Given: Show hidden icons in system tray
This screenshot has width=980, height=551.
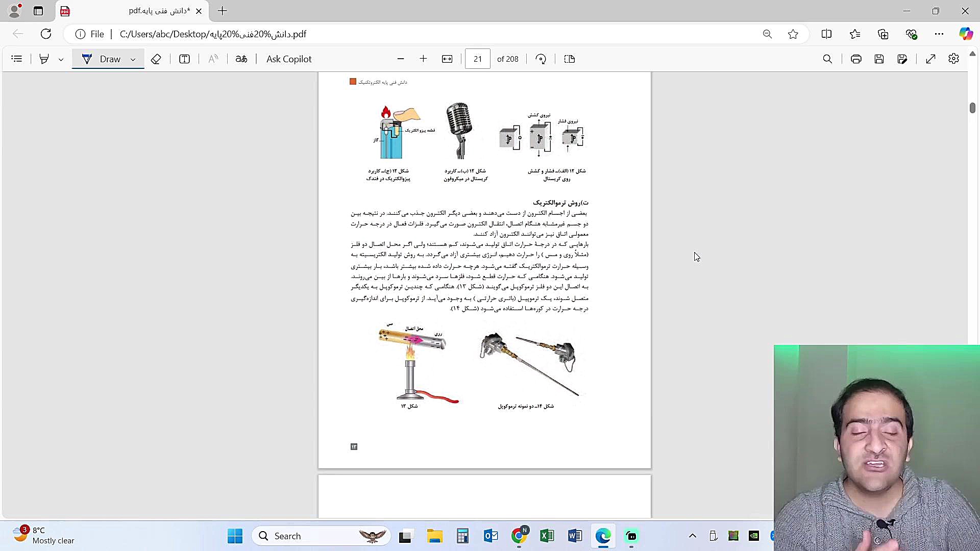Looking at the screenshot, I should tap(693, 536).
